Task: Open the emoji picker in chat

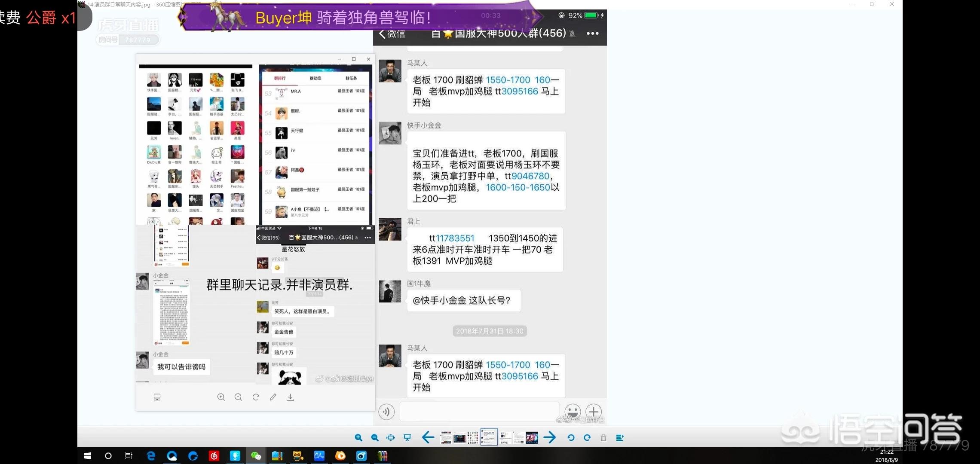Action: [x=573, y=411]
